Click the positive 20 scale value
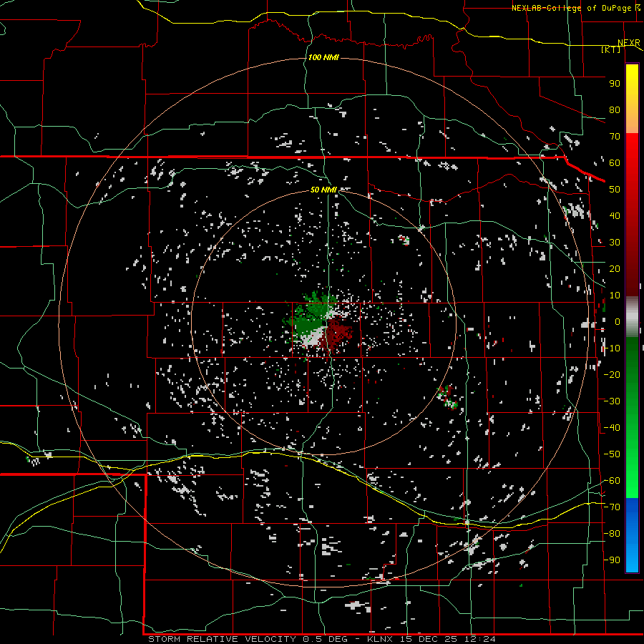 point(615,268)
